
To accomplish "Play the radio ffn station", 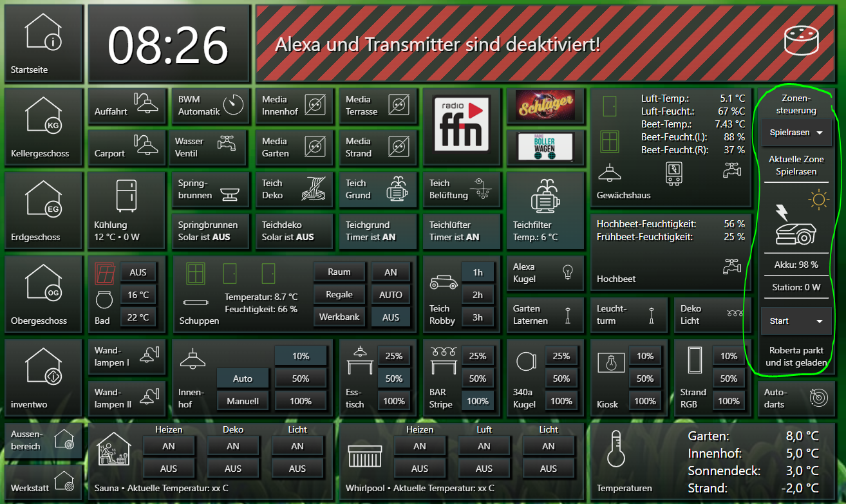I will (x=462, y=124).
